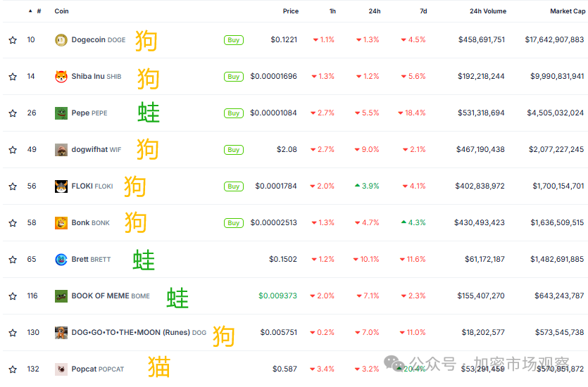
Task: Toggle favorite star for Dogecoin
Action: (x=13, y=40)
